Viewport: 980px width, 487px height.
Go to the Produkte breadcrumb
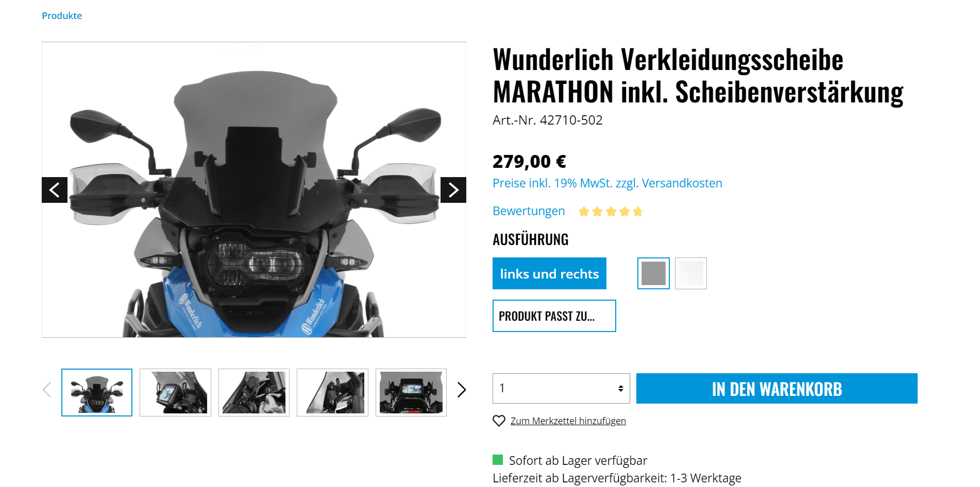click(62, 15)
